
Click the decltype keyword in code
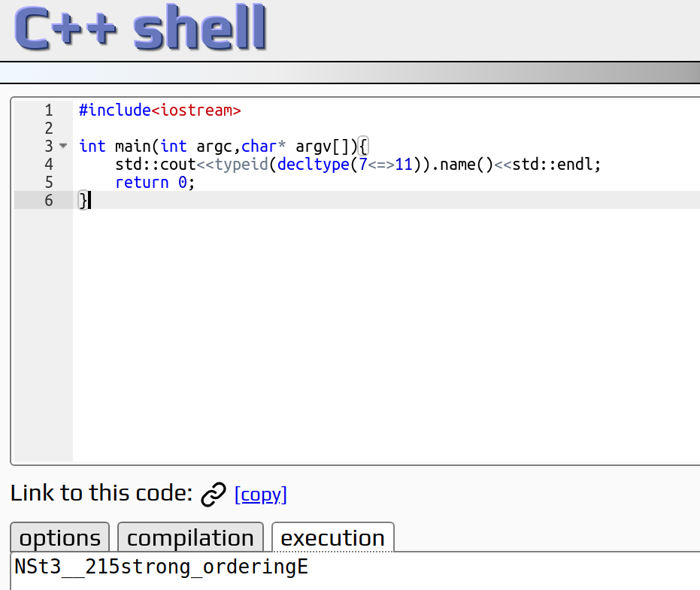pos(314,165)
